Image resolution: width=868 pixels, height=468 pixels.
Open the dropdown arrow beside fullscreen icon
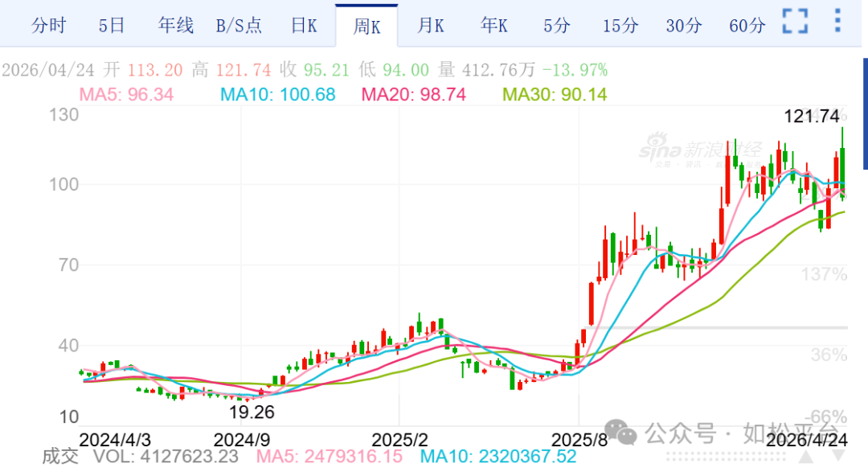coord(838,22)
